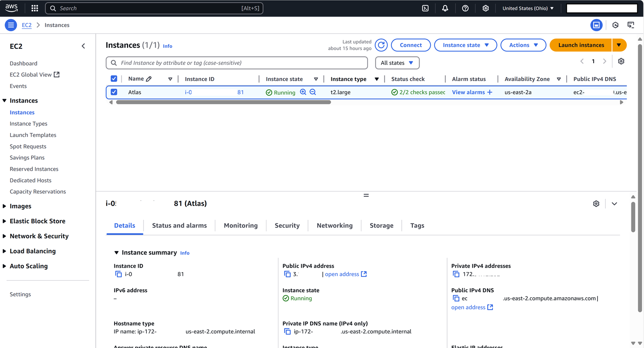This screenshot has width=644, height=348.
Task: Open the EC2 breadcrumb link
Action: point(27,25)
